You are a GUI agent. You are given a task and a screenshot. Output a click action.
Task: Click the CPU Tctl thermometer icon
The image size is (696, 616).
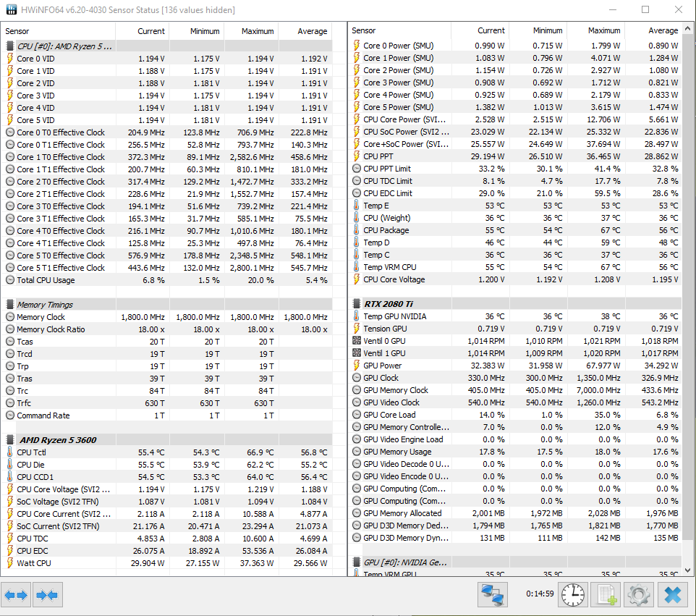click(9, 452)
